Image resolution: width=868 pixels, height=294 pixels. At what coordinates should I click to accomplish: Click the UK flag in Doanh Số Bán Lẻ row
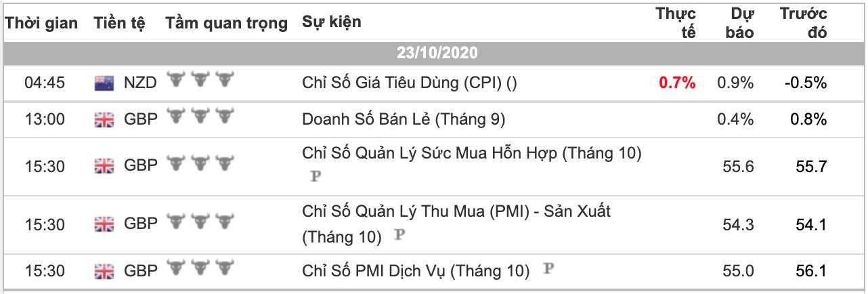pos(104,120)
